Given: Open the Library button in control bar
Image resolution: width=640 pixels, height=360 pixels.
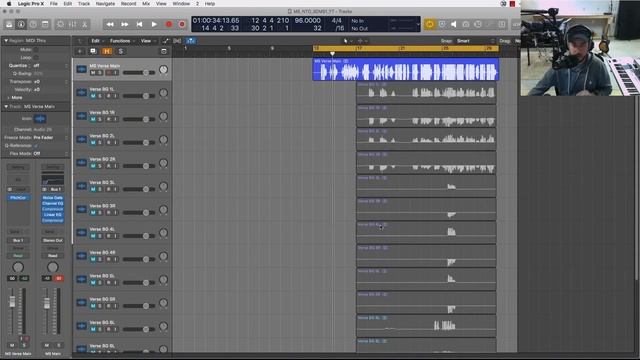Looking at the screenshot, I should click(9, 24).
